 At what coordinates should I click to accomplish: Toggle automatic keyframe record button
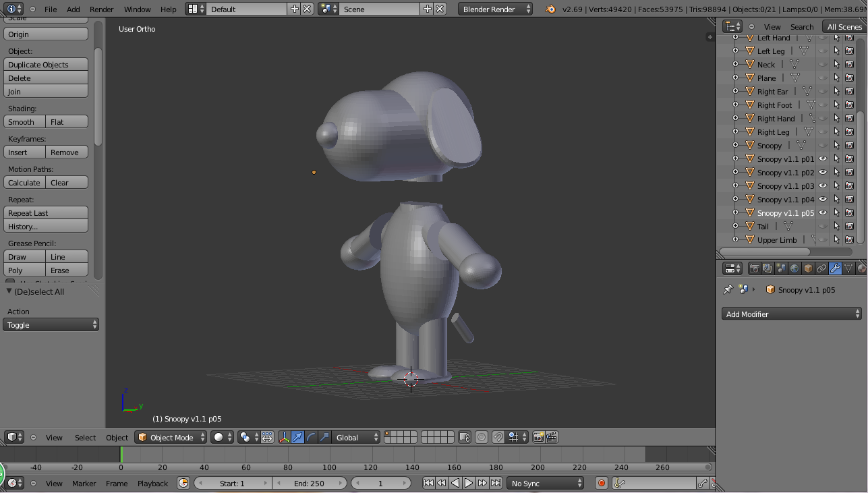[602, 483]
